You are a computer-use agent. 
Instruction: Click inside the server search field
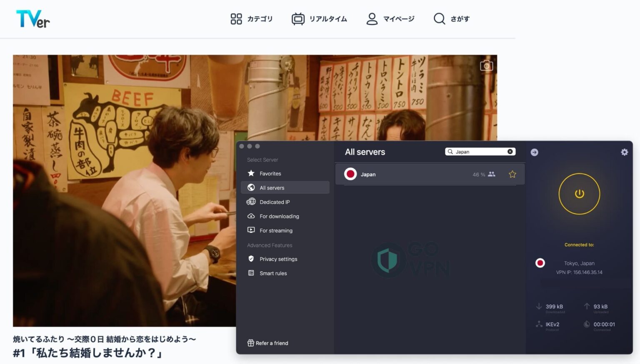475,151
